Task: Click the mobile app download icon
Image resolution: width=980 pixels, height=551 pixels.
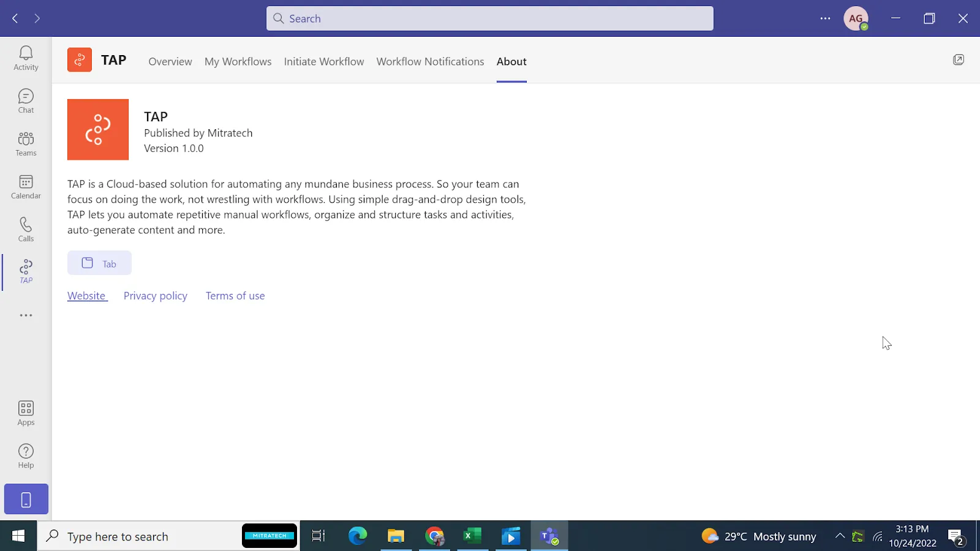Action: tap(26, 500)
